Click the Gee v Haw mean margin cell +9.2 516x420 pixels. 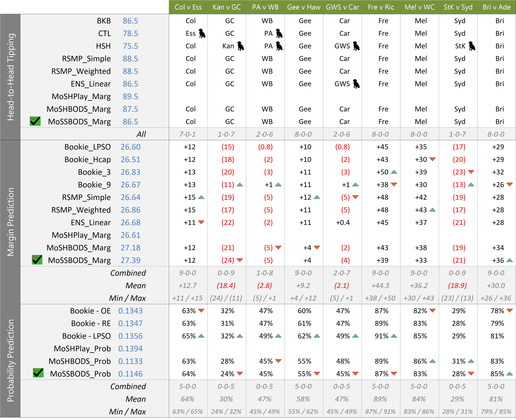[303, 286]
